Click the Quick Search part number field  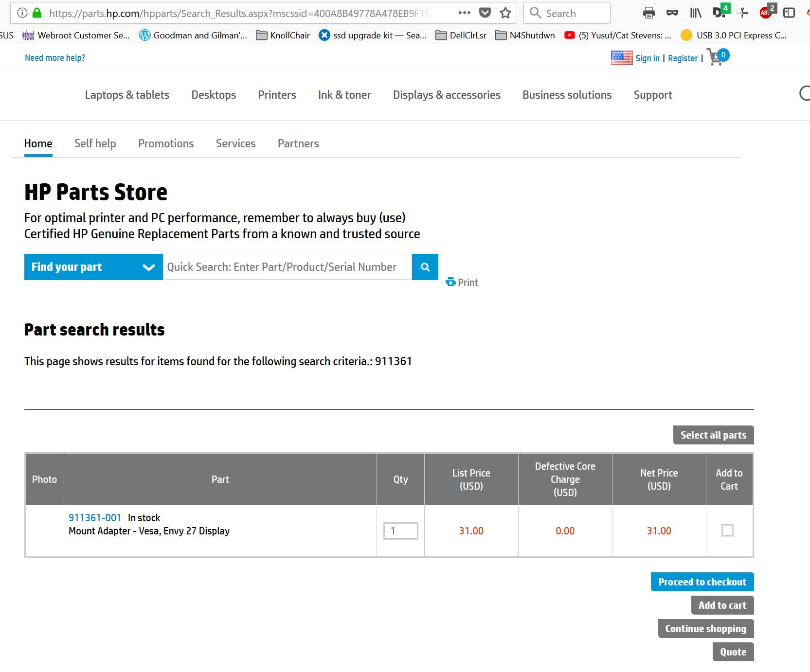288,267
